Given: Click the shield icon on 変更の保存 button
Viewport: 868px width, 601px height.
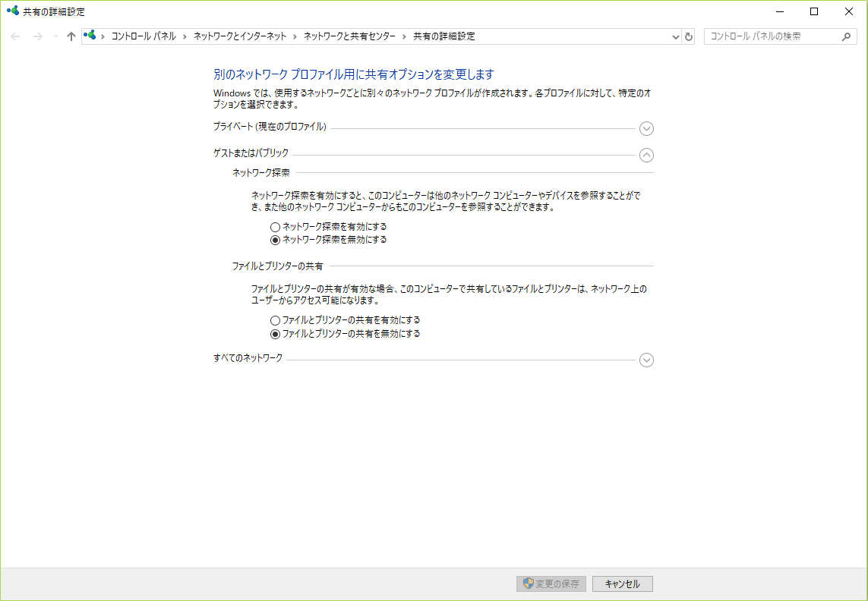Looking at the screenshot, I should tap(527, 584).
